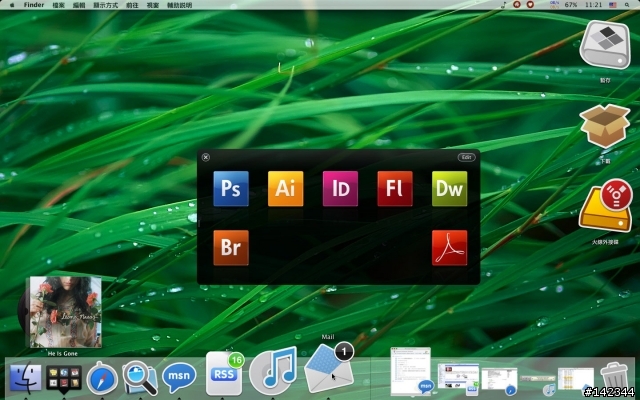Launch Safari compass icon in Dock
Screen dimensions: 640x400
coord(102,378)
